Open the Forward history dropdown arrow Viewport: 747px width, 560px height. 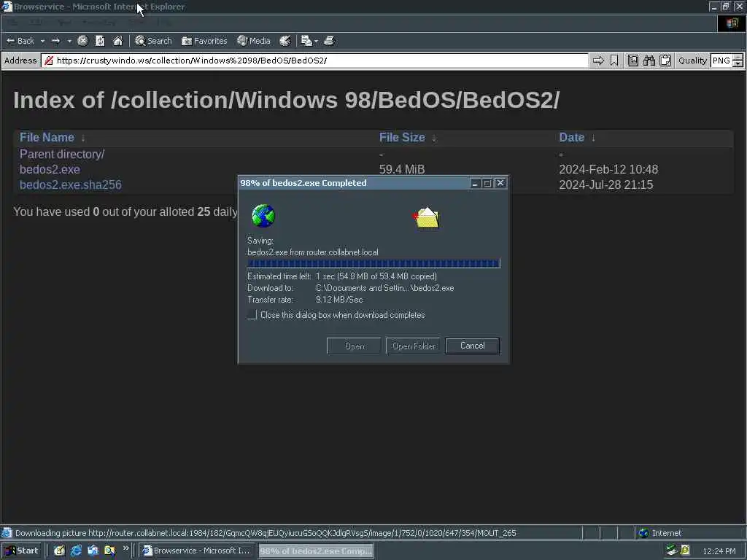69,41
